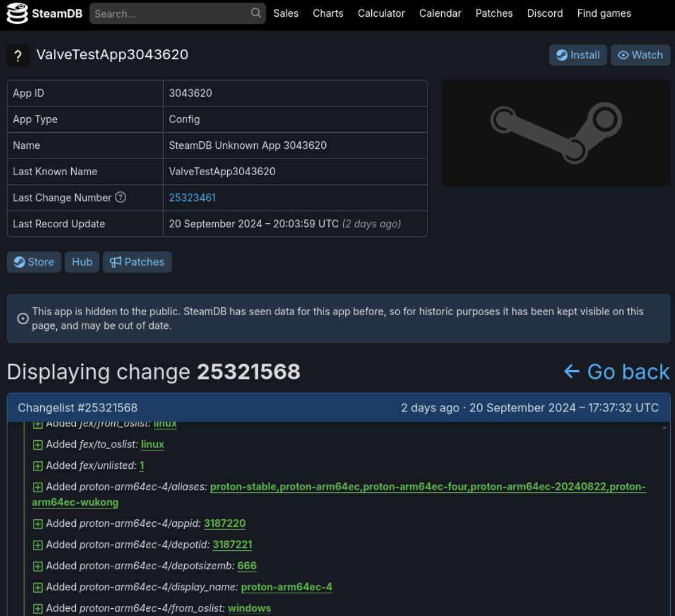Open the 3187220 appid link
The image size is (675, 616).
tap(224, 523)
